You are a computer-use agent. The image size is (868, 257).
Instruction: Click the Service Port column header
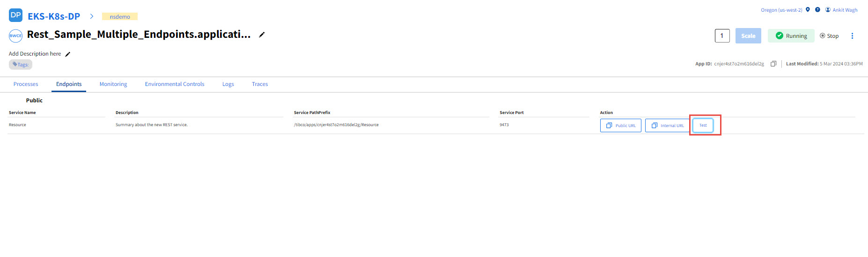(x=512, y=113)
